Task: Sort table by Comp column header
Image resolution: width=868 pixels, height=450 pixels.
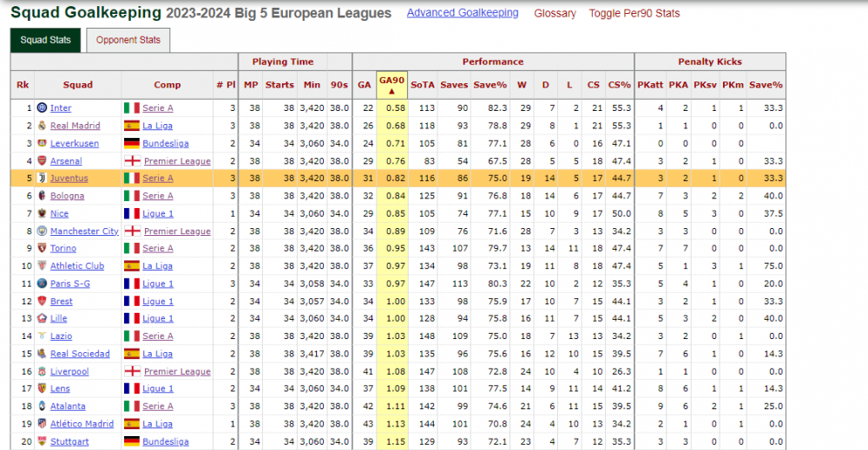Action: (x=168, y=85)
